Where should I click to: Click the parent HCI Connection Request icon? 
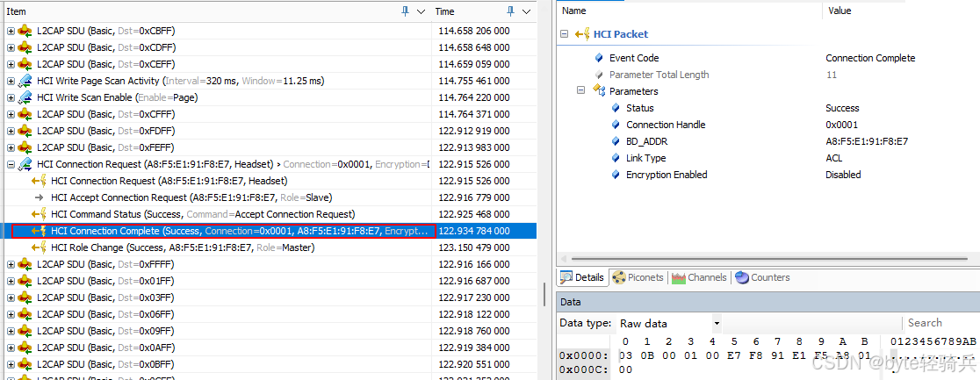click(x=25, y=164)
